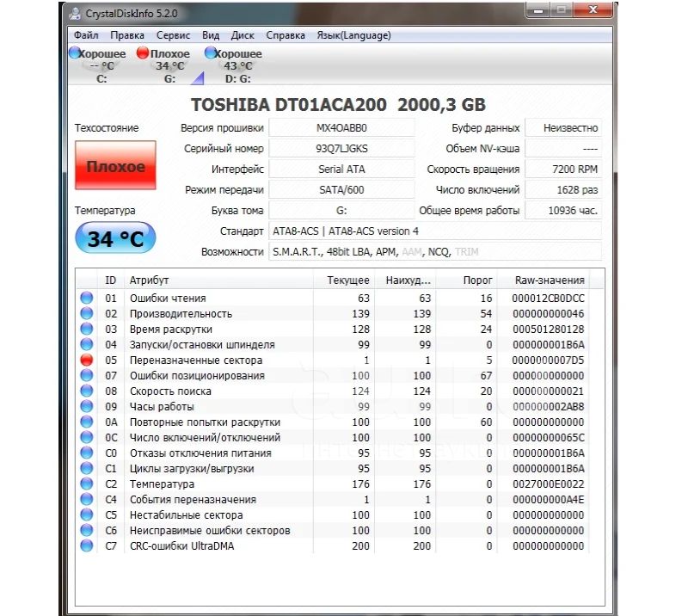Click status dot for CRC-ошибки UltraDMA
Viewport: 688px width, 616px height.
coord(87,545)
